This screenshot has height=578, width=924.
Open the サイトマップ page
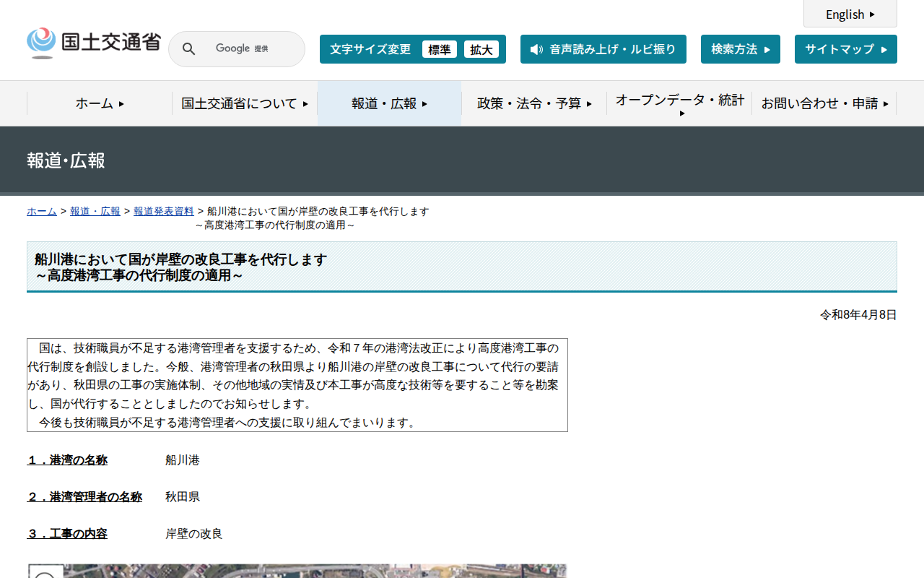click(x=846, y=49)
